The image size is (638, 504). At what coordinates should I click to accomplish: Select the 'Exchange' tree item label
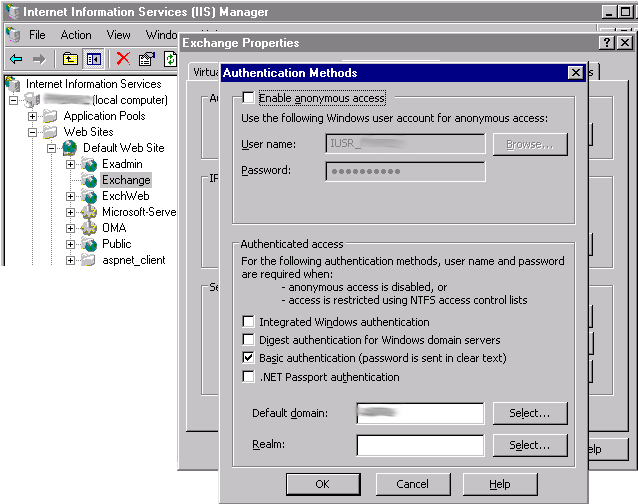pos(126,180)
